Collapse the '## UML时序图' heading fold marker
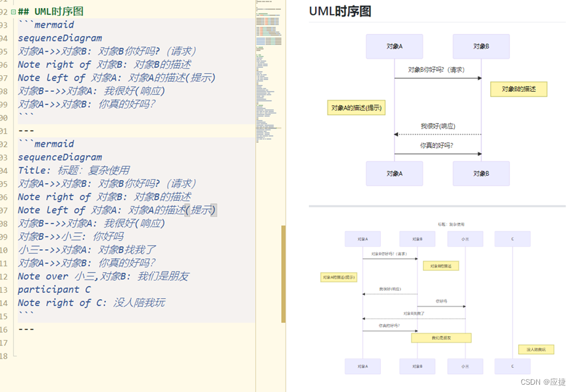576x392 pixels. click(13, 12)
